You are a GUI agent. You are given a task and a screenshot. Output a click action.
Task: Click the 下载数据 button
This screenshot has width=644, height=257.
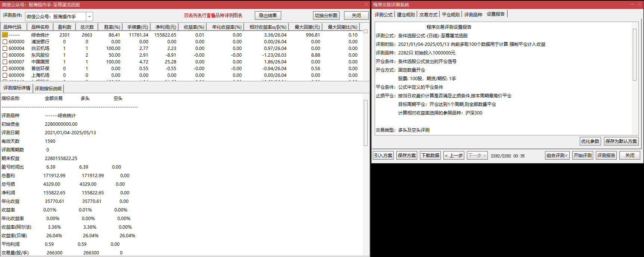pyautogui.click(x=430, y=156)
